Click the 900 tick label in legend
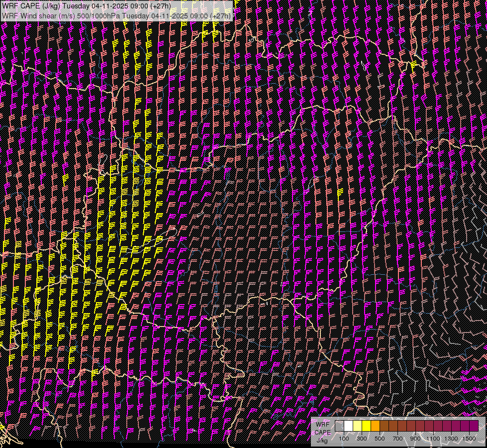Viewport: 487px width, 448px height. 415,439
